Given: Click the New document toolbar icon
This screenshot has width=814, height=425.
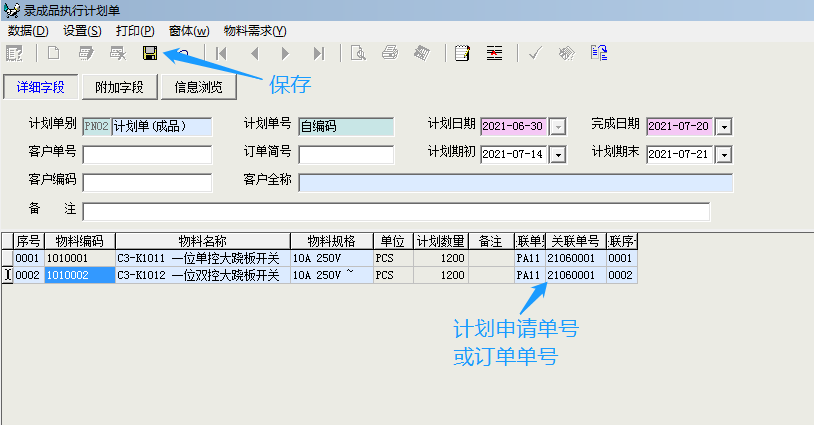Looking at the screenshot, I should click(54, 53).
